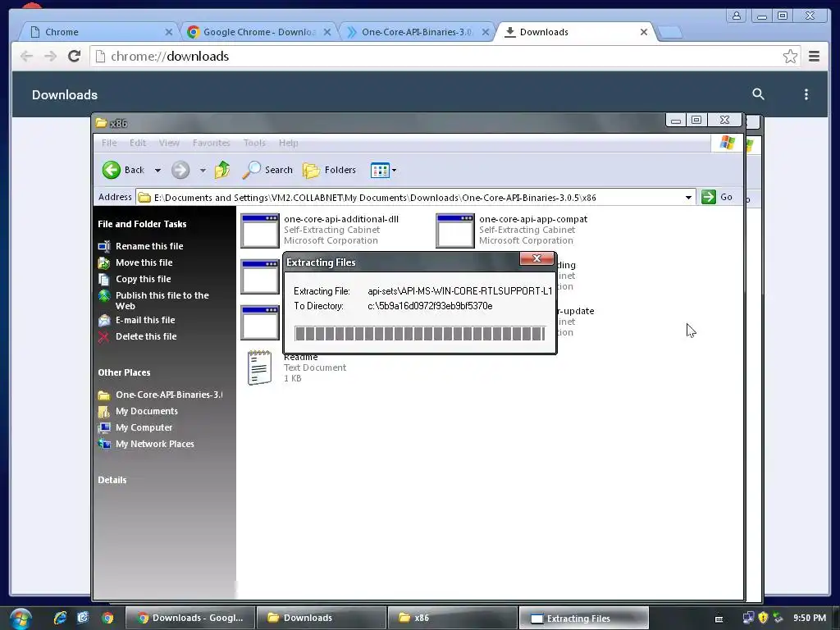Click the Details panel header
840x630 pixels.
pyautogui.click(x=112, y=480)
